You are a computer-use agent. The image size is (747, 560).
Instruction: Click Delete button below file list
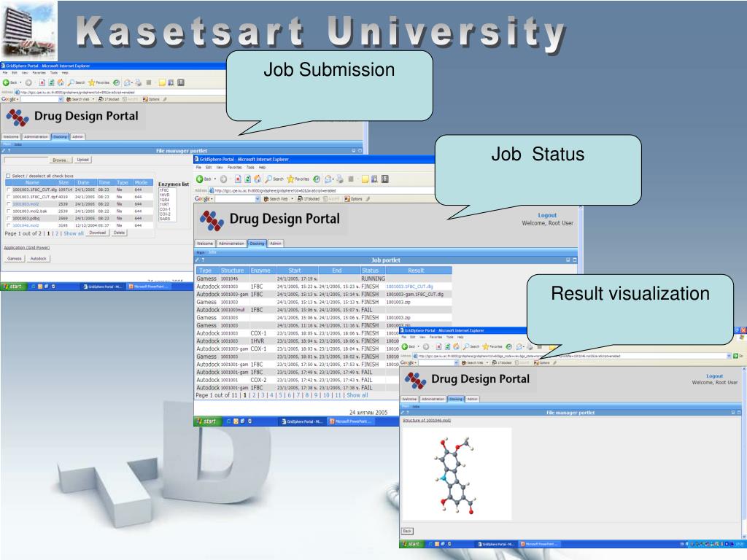[119, 233]
